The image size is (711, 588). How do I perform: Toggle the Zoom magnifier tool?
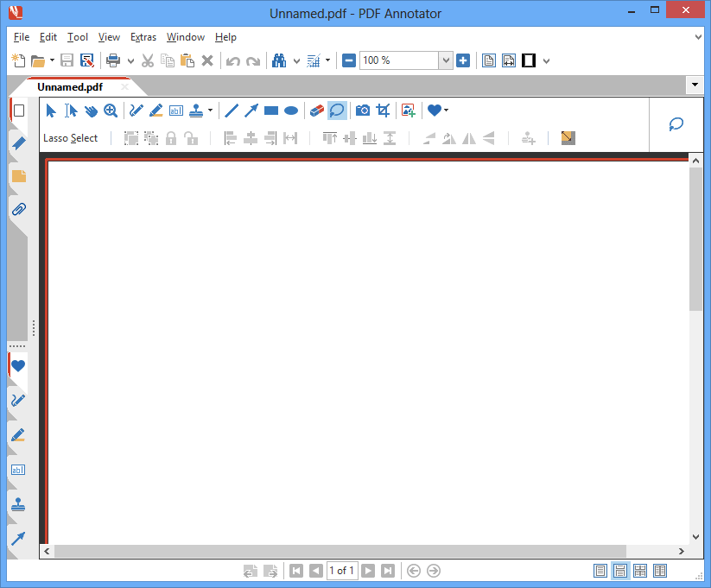(x=111, y=111)
